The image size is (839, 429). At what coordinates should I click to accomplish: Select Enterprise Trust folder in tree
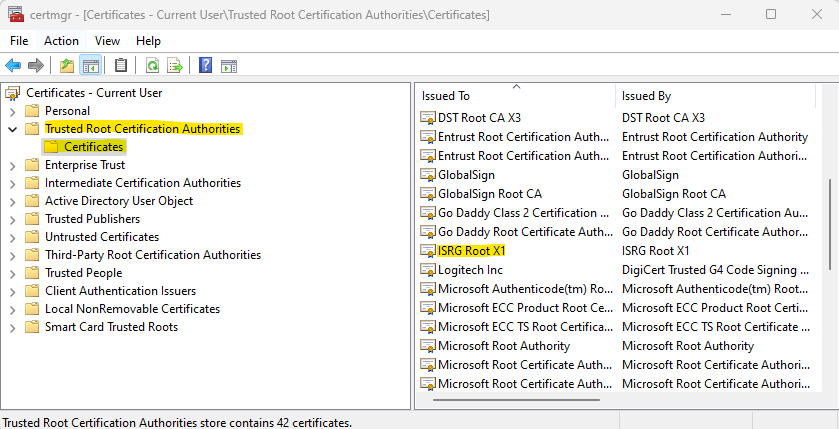point(85,165)
